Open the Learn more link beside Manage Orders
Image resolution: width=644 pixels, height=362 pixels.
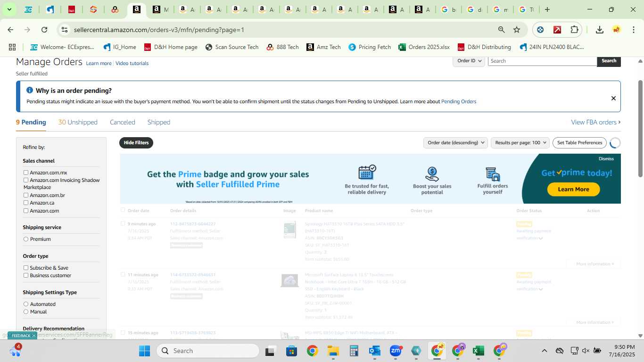tap(99, 63)
